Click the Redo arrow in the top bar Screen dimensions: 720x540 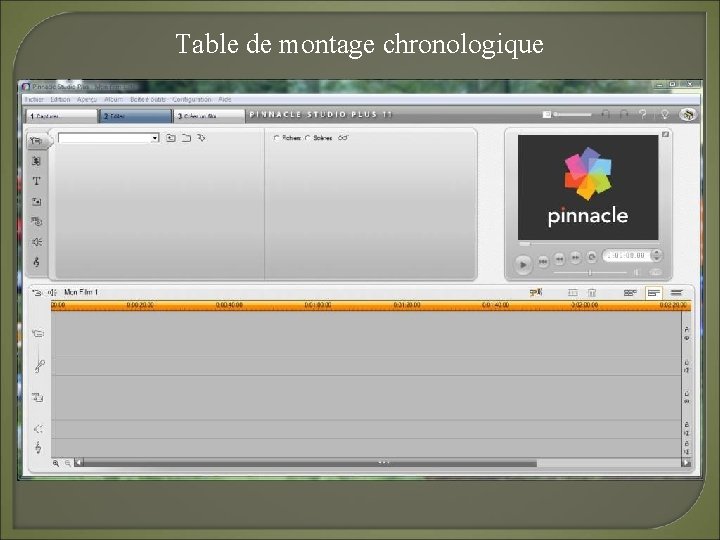(624, 114)
